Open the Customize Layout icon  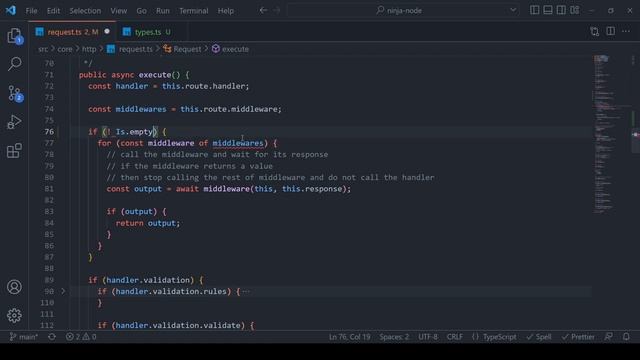pyautogui.click(x=575, y=10)
